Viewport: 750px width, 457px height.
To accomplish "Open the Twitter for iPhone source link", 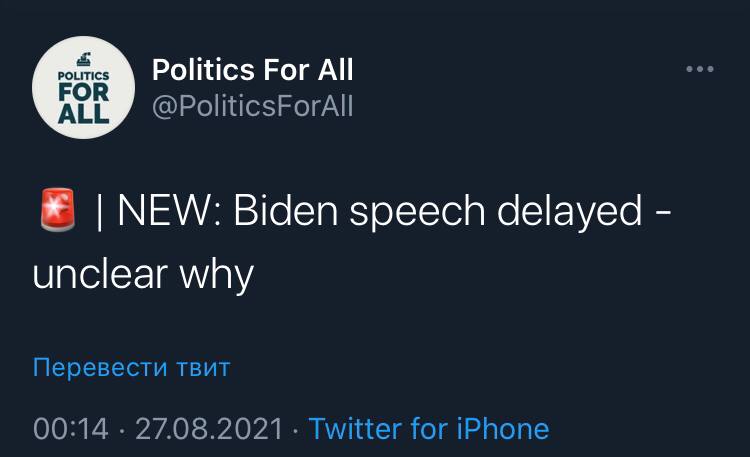I will (428, 429).
